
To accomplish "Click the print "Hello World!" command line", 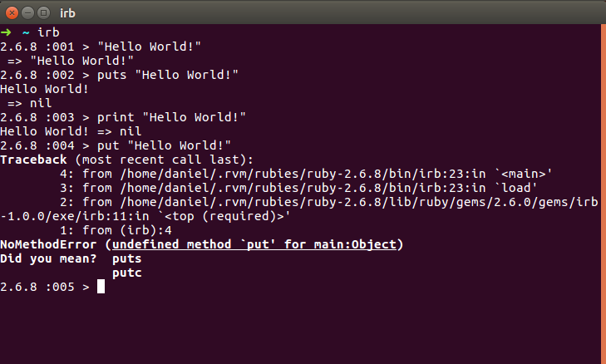I will pos(171,117).
